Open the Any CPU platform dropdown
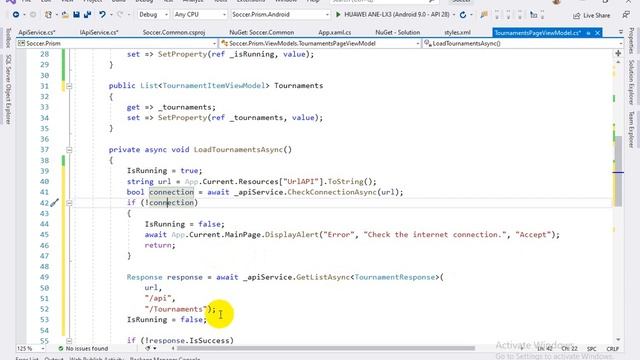 (200, 15)
